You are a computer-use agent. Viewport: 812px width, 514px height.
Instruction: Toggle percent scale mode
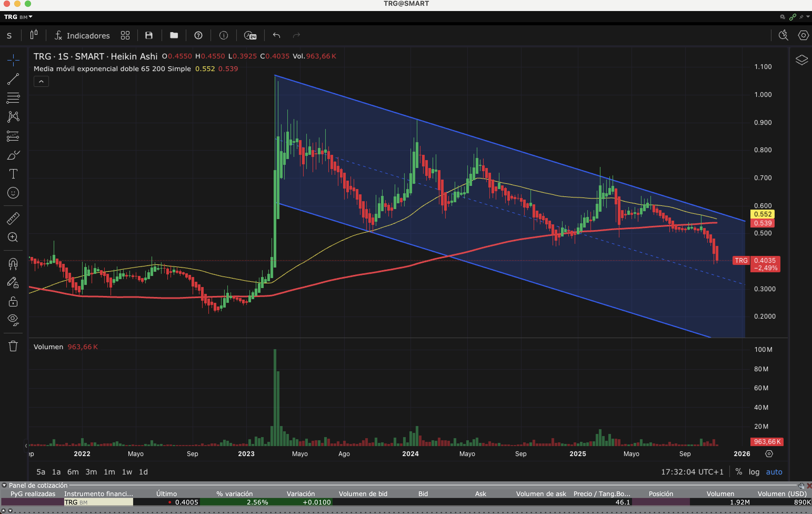point(739,472)
